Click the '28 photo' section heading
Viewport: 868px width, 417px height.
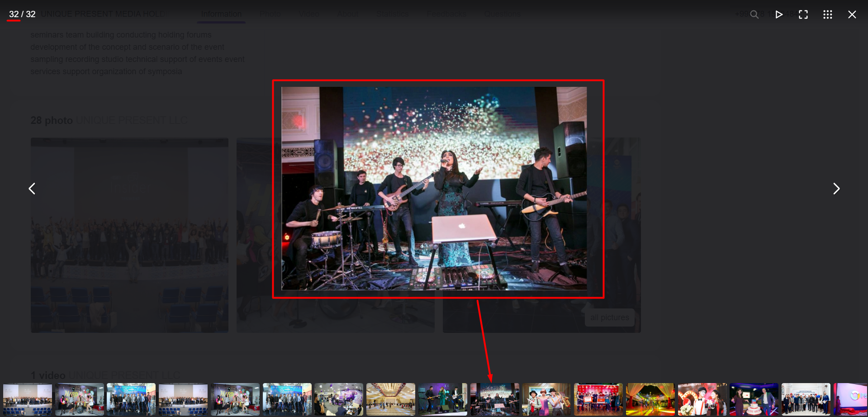[x=52, y=120]
